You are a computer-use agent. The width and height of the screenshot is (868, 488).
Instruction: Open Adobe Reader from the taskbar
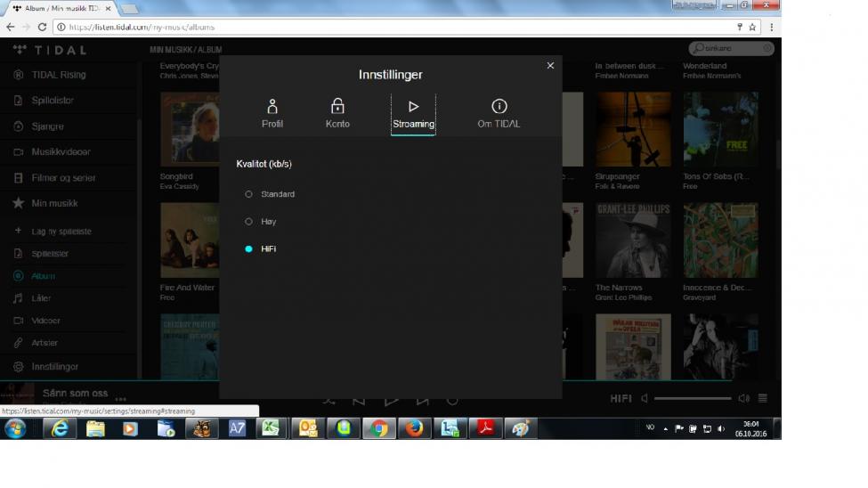(x=485, y=428)
